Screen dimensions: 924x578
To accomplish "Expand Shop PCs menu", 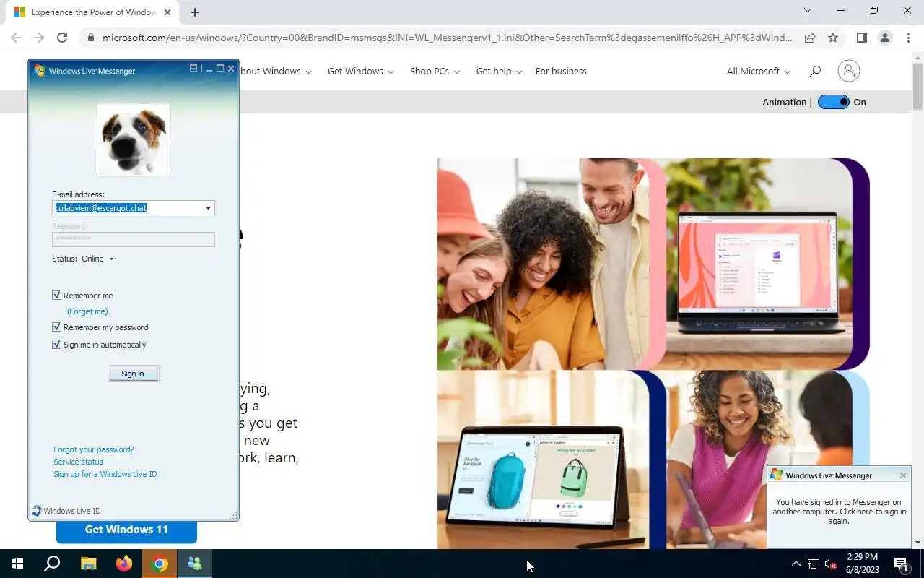I will [435, 71].
